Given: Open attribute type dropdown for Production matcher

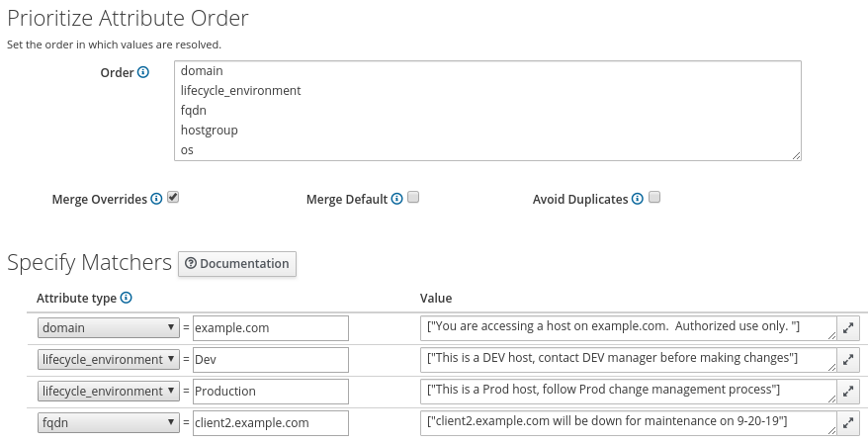Looking at the screenshot, I should coord(108,392).
